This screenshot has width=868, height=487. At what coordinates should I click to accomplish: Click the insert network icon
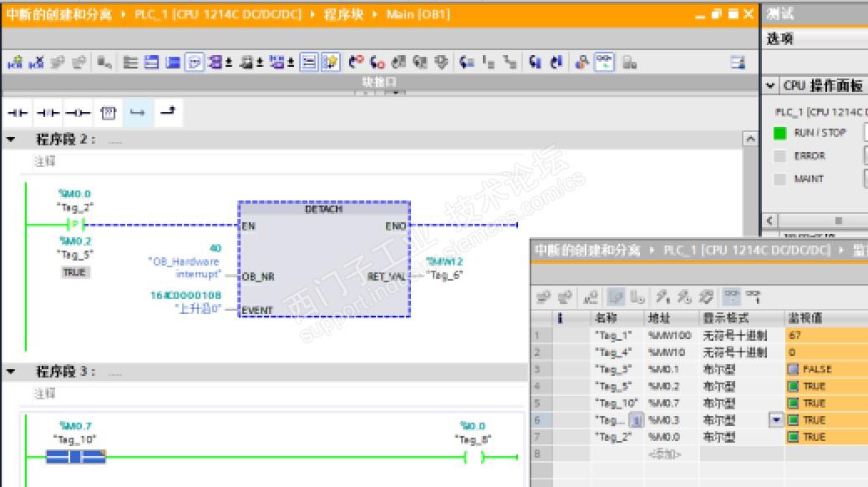pyautogui.click(x=15, y=63)
